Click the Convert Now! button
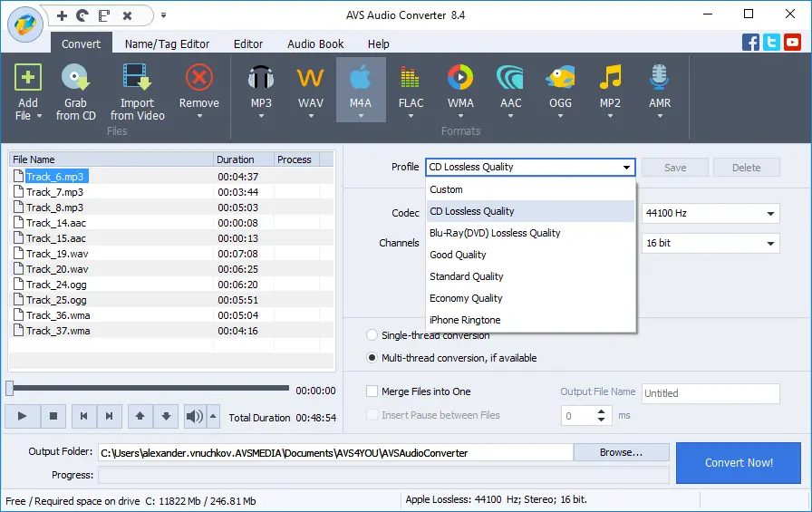This screenshot has height=512, width=812. click(739, 463)
